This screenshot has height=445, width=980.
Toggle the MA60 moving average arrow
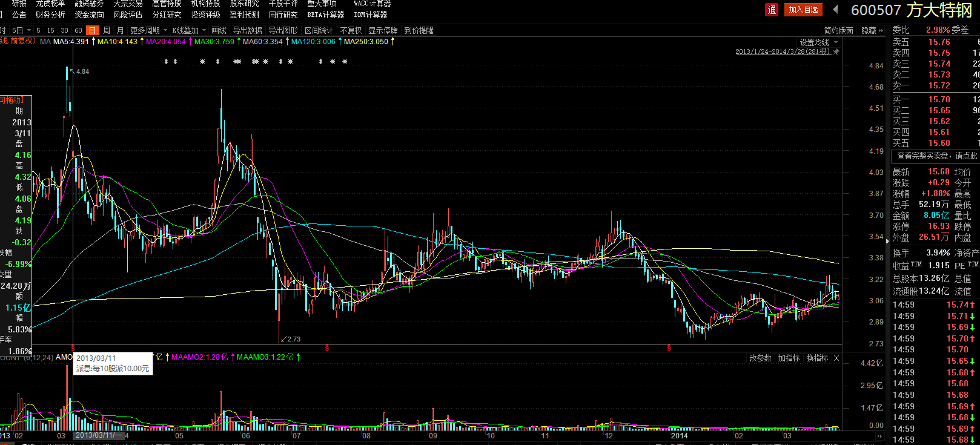286,41
